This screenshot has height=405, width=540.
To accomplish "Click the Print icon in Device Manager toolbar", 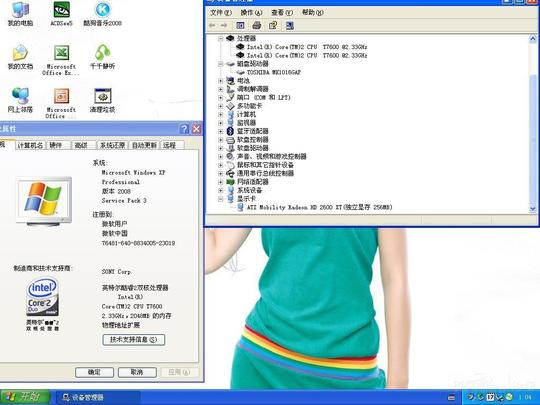I will coord(257,25).
